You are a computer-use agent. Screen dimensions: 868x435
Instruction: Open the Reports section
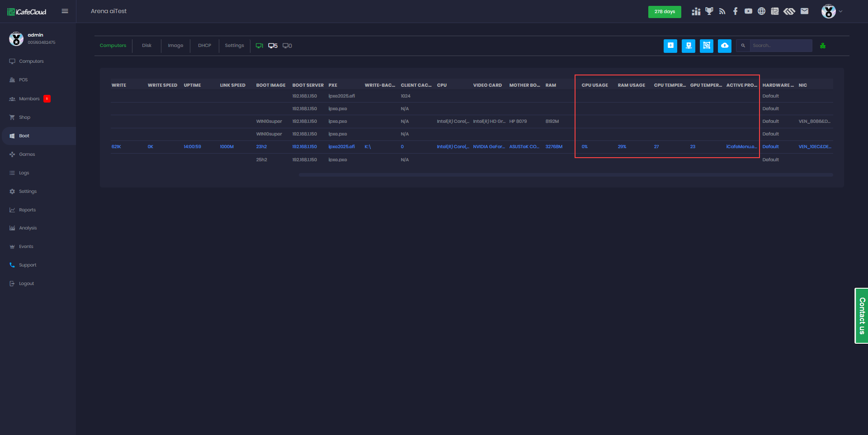(27, 210)
